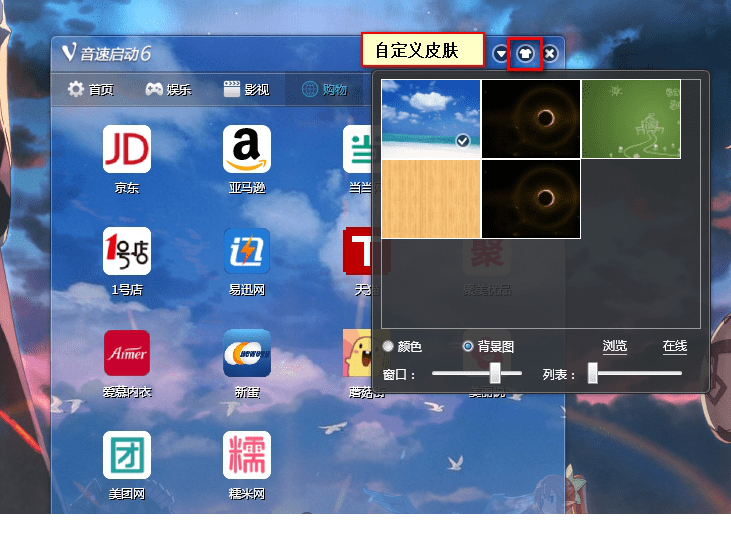Launch the 糯米网 shortcut icon
The image size is (731, 534).
coord(247,455)
